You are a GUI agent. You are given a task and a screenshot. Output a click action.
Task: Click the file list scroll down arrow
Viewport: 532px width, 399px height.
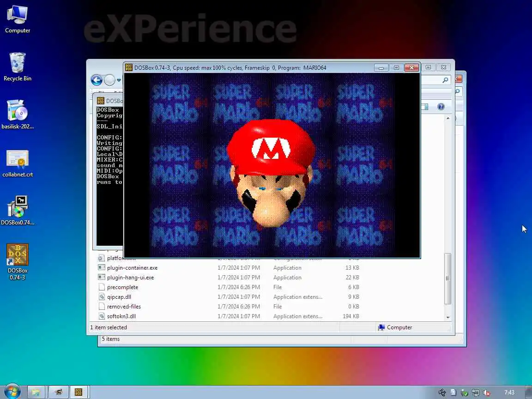448,317
